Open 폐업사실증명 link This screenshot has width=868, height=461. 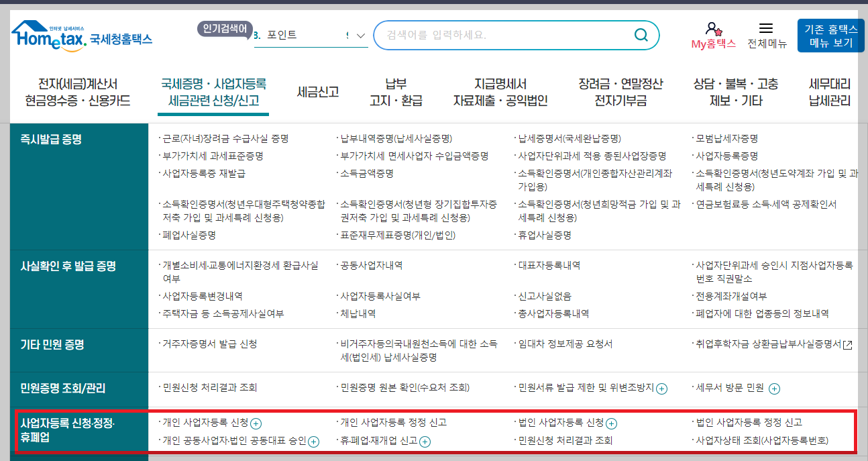(188, 236)
